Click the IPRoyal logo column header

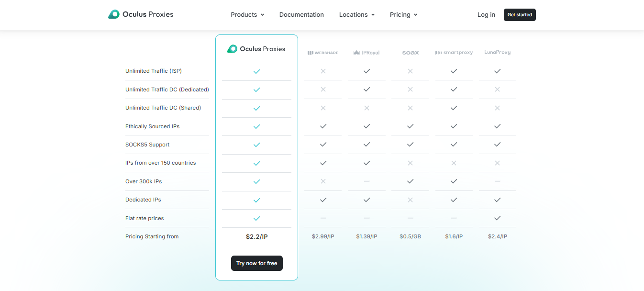[x=366, y=53]
